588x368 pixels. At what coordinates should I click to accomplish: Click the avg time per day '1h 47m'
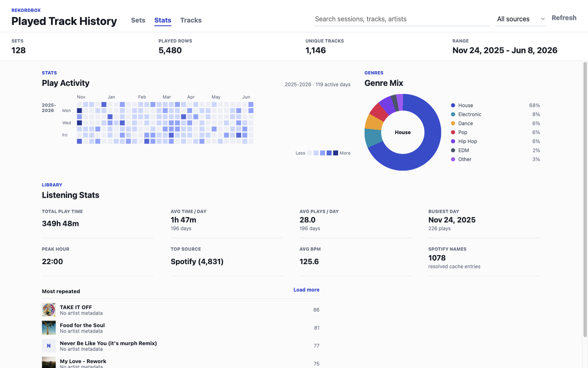click(184, 220)
